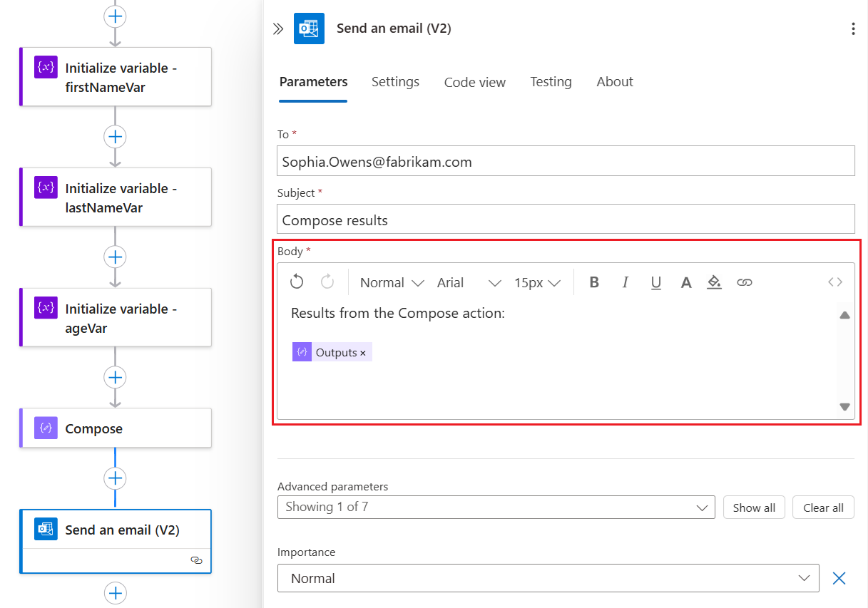Collapse the panel with double chevron
This screenshot has width=868, height=608.
278,29
